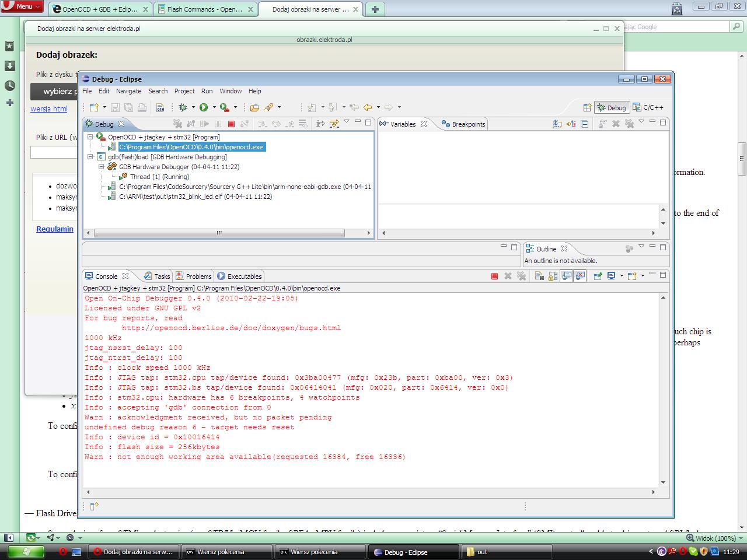Viewport: 747px width, 560px height.
Task: Click the Step Into icon in Debug view
Action: point(262,124)
